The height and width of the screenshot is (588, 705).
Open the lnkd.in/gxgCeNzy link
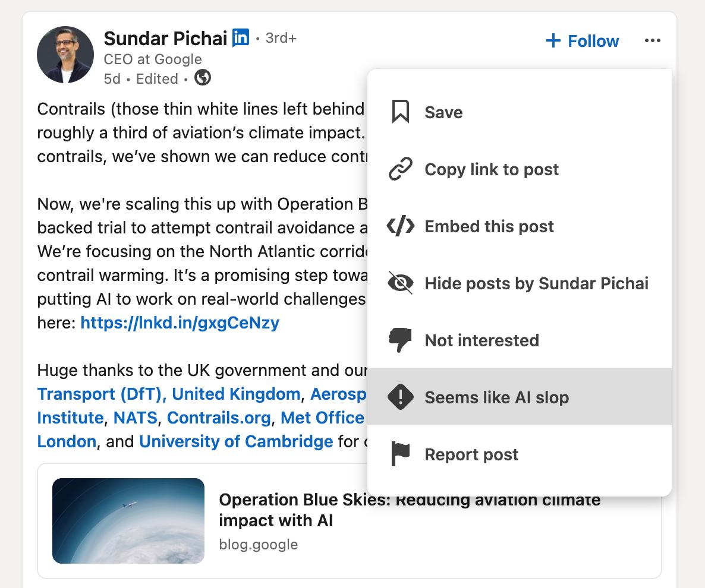180,323
